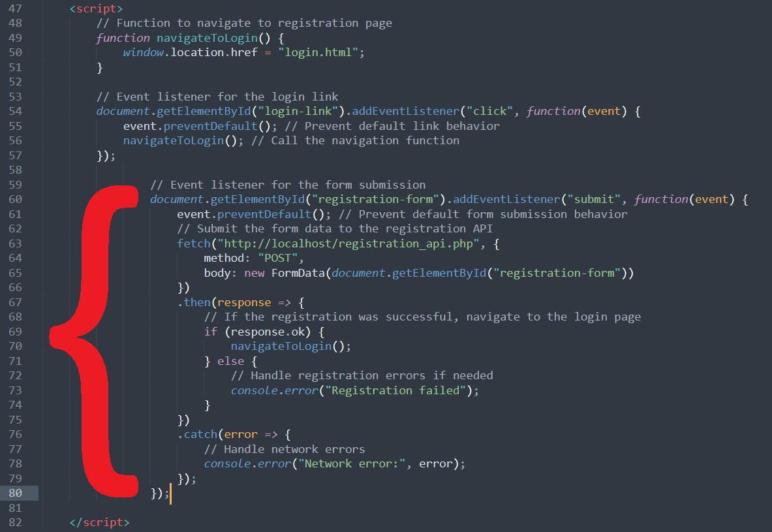Screen dimensions: 772x532
Task: Click comment 'Prevent default form submission behavior'
Action: coord(483,214)
